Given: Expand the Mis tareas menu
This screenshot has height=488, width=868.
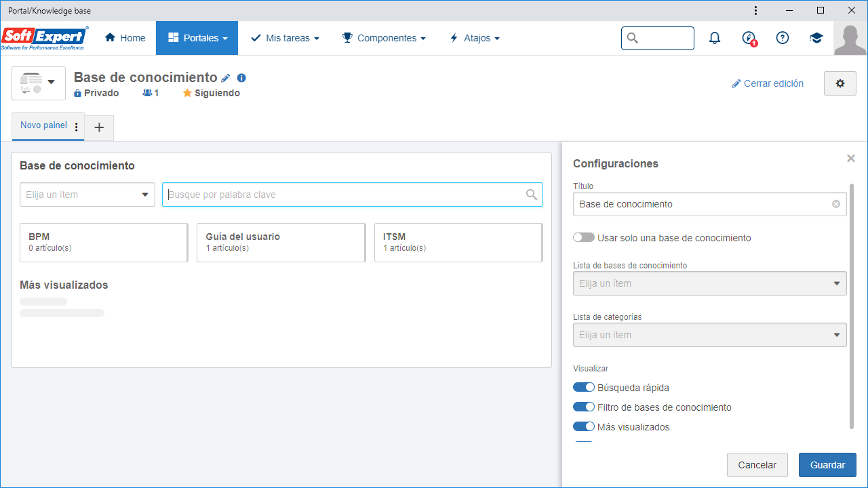Looking at the screenshot, I should coord(285,38).
